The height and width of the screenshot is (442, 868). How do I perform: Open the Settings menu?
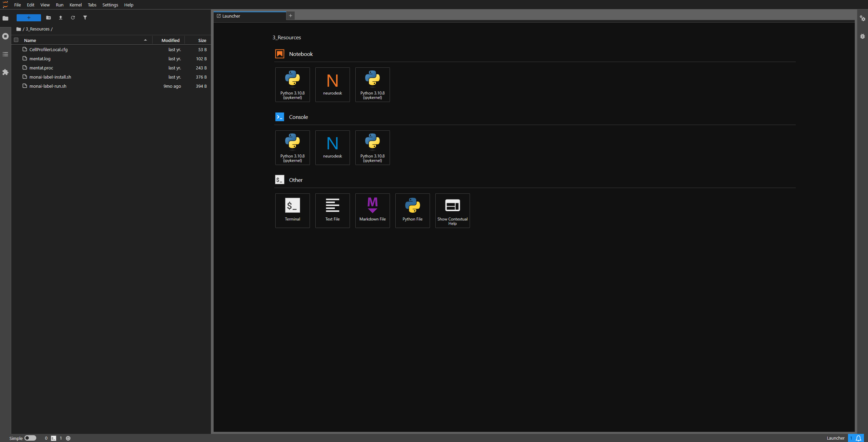coord(110,5)
